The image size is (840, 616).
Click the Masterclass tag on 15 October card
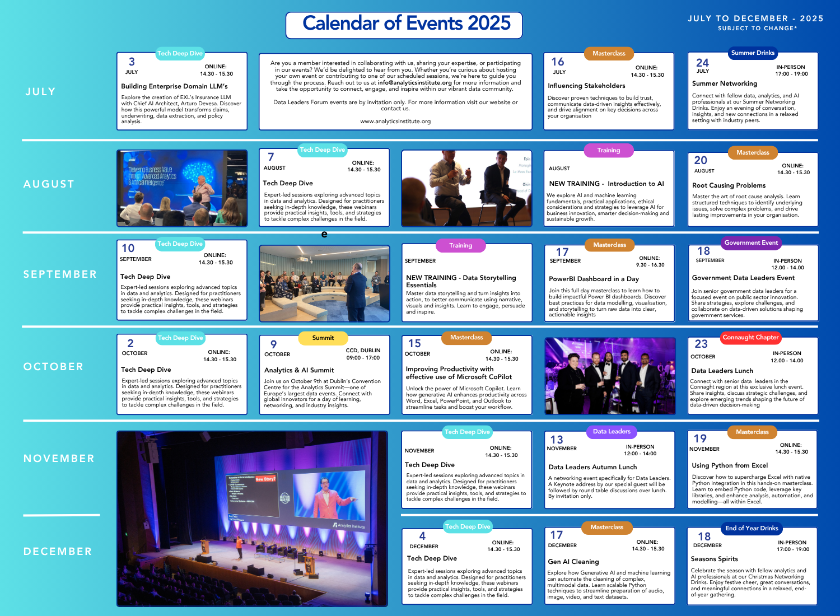tap(466, 338)
